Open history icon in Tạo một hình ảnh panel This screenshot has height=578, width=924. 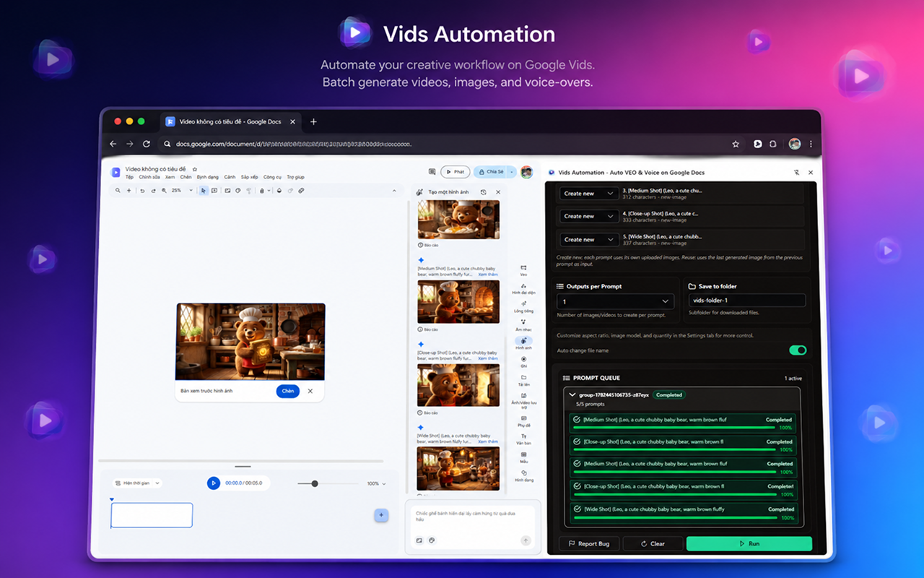[483, 192]
